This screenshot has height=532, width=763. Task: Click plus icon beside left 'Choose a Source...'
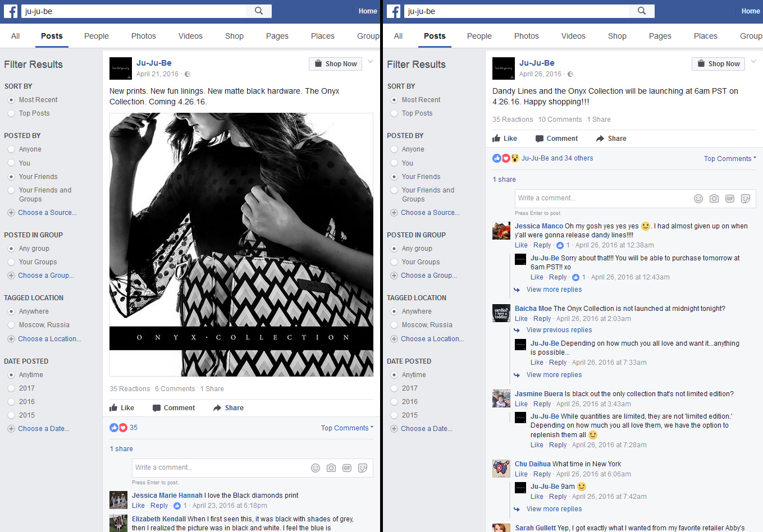[11, 213]
